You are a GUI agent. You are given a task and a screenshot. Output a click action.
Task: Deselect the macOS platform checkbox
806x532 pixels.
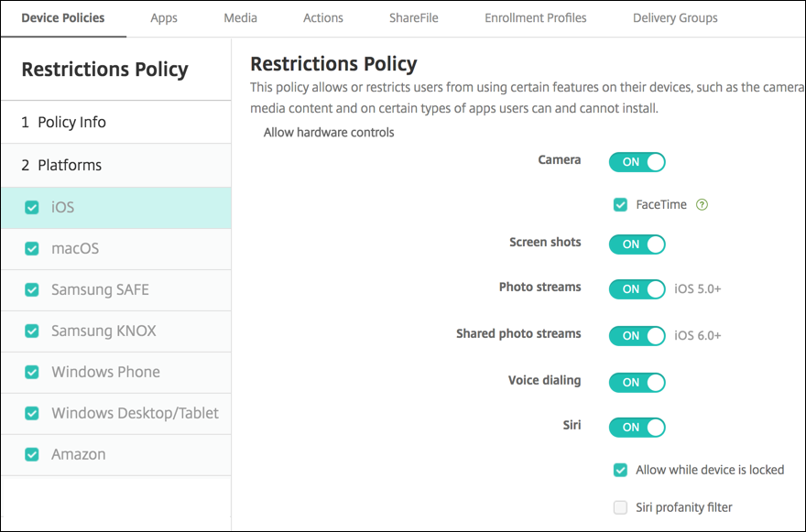32,249
